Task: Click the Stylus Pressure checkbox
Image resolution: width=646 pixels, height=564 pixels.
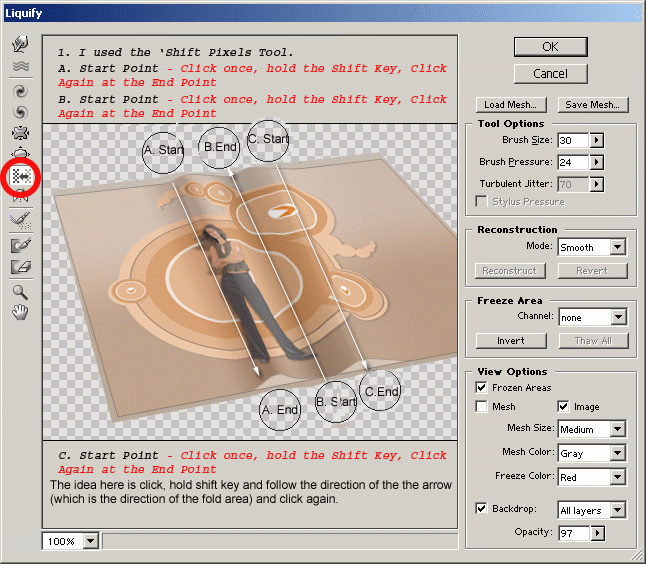Action: (x=481, y=201)
